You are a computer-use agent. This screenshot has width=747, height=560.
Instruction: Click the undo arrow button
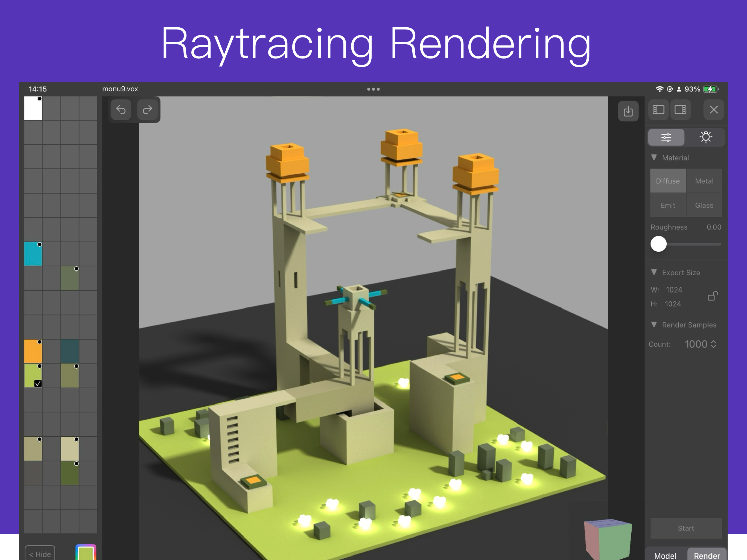[121, 110]
